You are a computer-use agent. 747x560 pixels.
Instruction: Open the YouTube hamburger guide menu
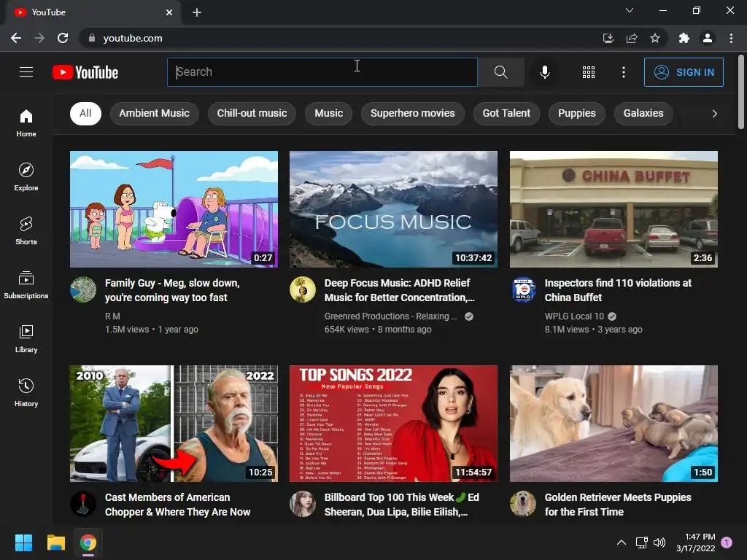(26, 72)
